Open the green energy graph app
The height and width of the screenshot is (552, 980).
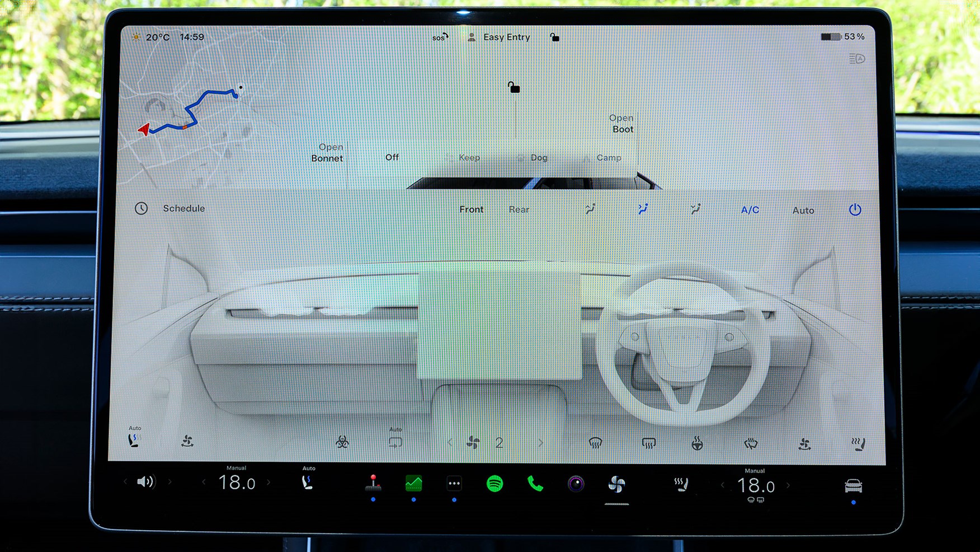pyautogui.click(x=413, y=483)
